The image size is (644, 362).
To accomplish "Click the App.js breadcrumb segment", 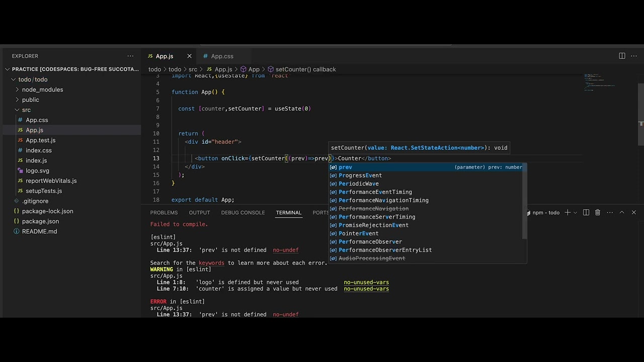I will (219, 69).
